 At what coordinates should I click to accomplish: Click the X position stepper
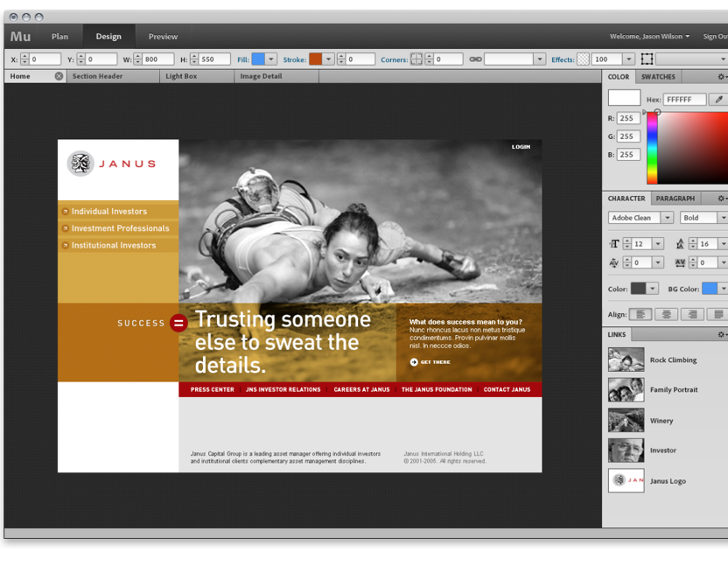click(24, 59)
